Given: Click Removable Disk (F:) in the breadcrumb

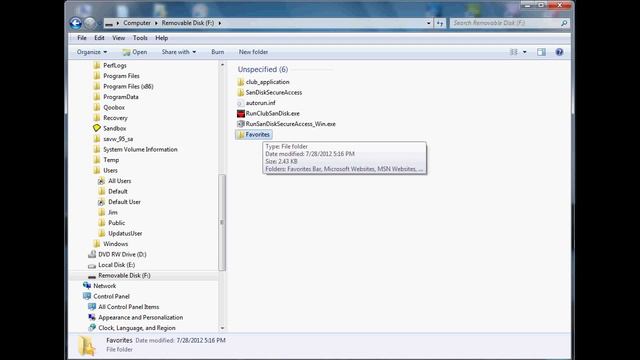Looking at the screenshot, I should [x=188, y=23].
